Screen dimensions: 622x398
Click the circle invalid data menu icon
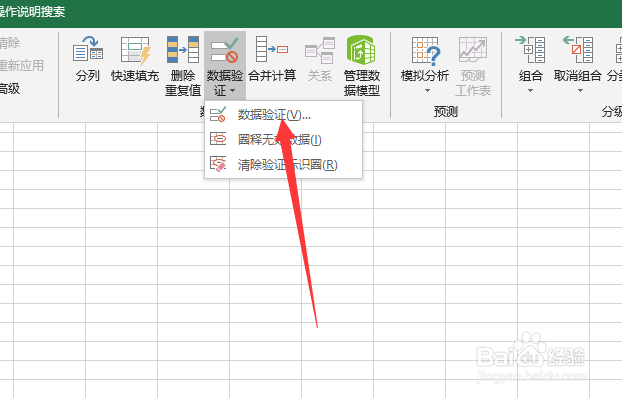tap(218, 139)
